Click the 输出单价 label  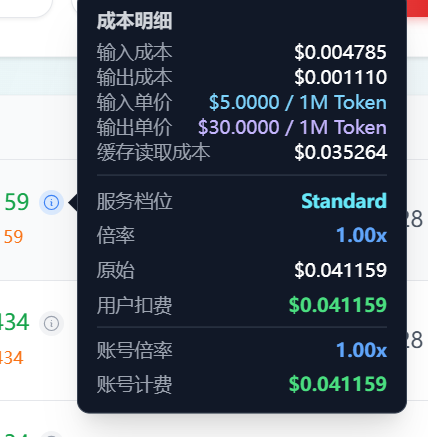135,127
